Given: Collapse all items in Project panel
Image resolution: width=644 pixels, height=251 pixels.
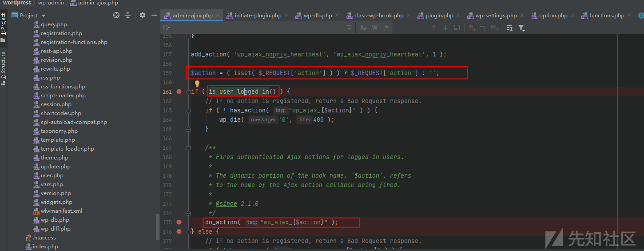Looking at the screenshot, I should click(128, 15).
